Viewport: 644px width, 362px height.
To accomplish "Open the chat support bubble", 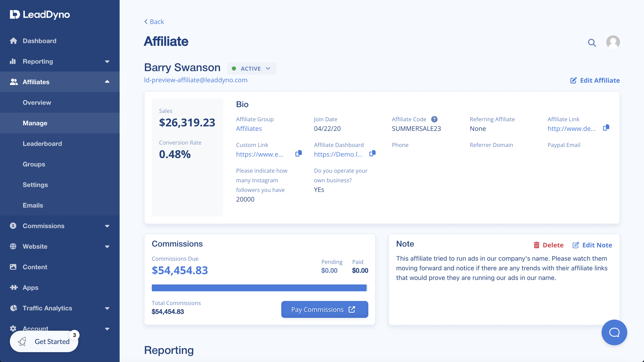I will tap(614, 332).
